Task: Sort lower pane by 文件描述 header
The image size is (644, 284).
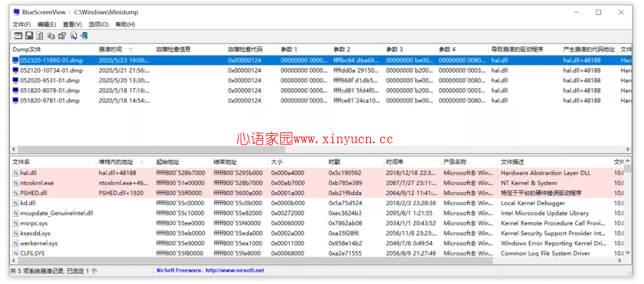Action: tap(555, 162)
